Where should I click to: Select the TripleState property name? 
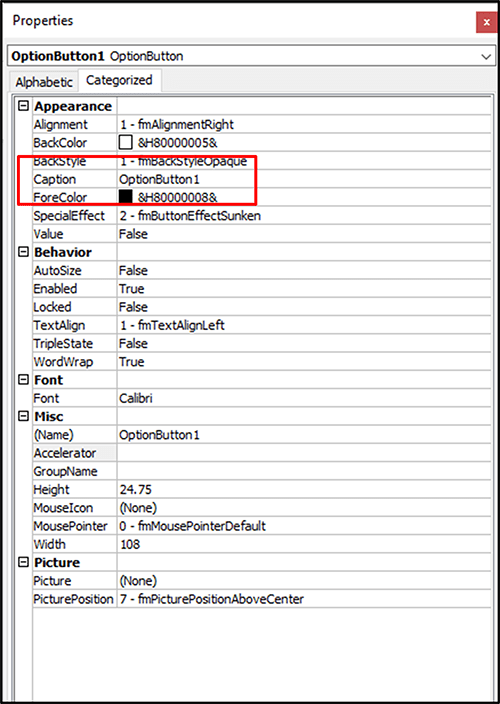pyautogui.click(x=63, y=343)
